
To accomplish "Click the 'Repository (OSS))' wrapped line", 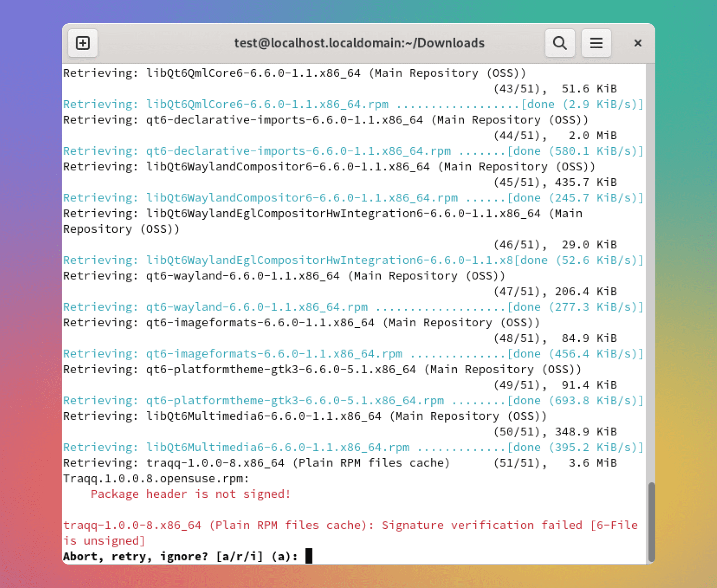I will [121, 229].
